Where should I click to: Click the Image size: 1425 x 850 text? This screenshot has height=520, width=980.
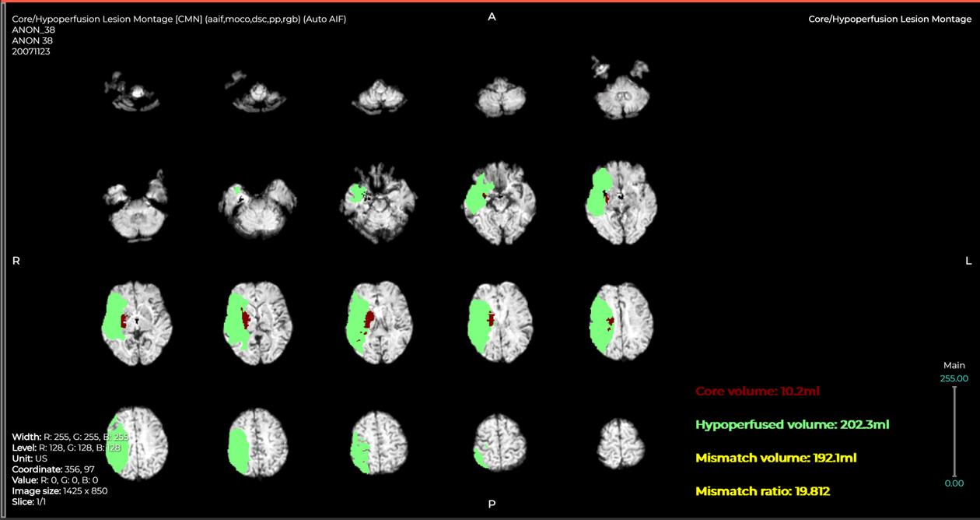tap(58, 490)
